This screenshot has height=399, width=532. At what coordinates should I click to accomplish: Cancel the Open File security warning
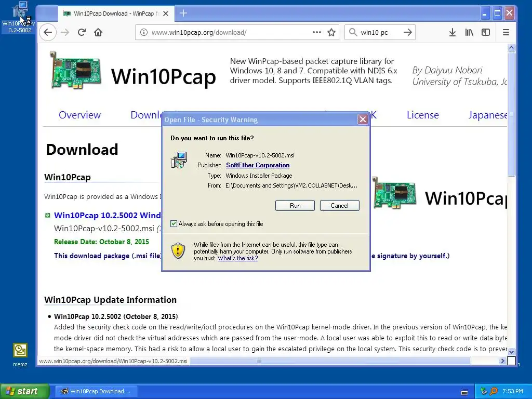[x=339, y=206]
